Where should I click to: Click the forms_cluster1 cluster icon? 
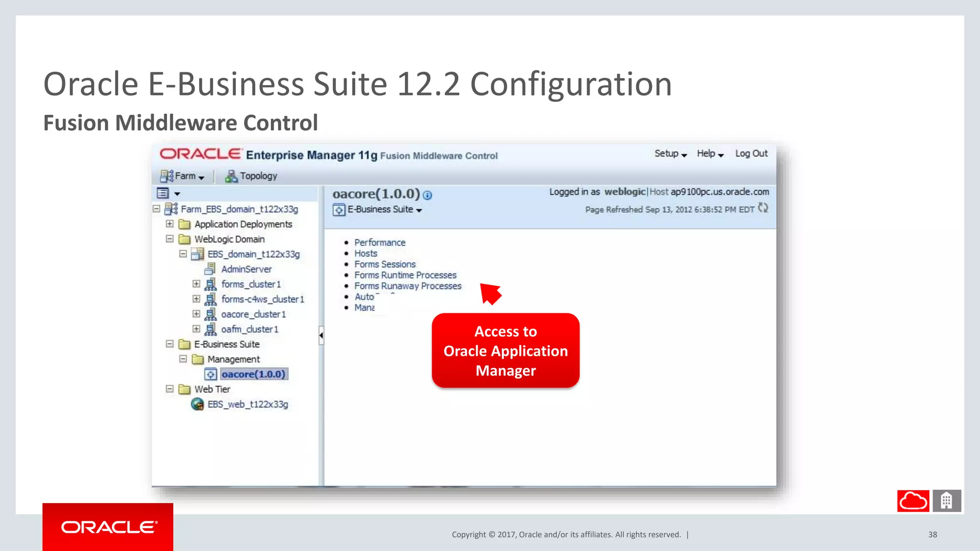coord(210,284)
